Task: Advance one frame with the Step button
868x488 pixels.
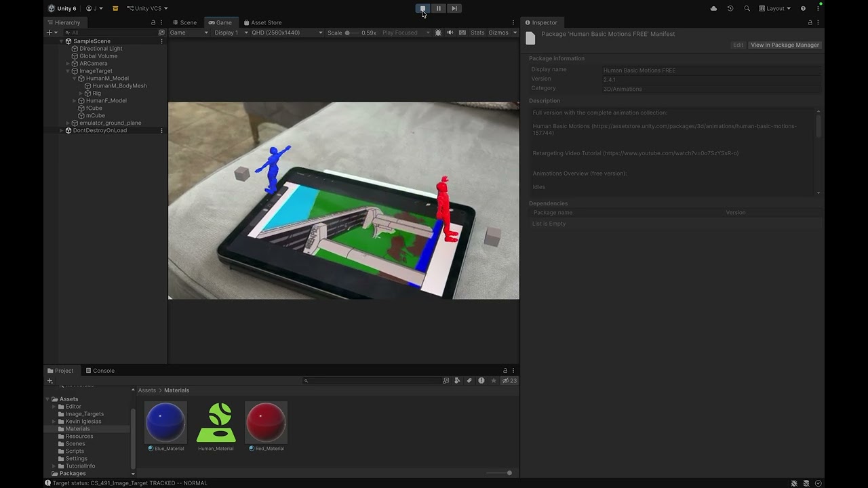Action: (x=454, y=8)
